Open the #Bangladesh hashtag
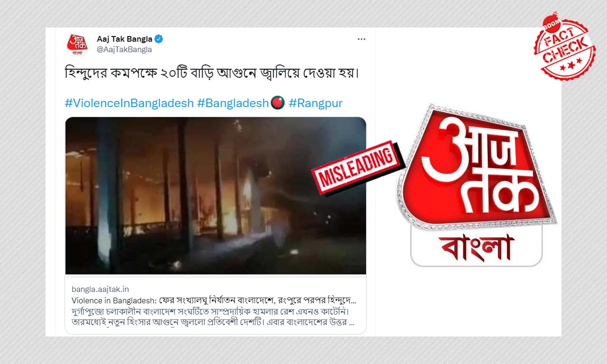 click(x=233, y=103)
